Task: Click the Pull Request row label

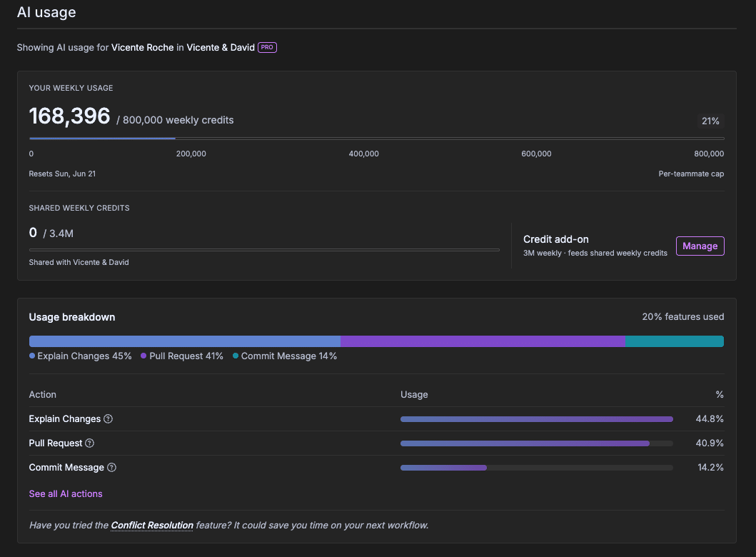Action: pyautogui.click(x=56, y=443)
